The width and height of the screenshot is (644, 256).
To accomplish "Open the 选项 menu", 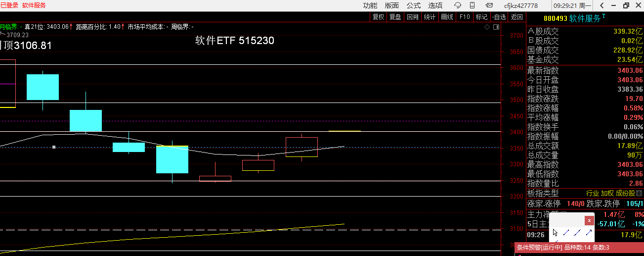I will 435,5.
